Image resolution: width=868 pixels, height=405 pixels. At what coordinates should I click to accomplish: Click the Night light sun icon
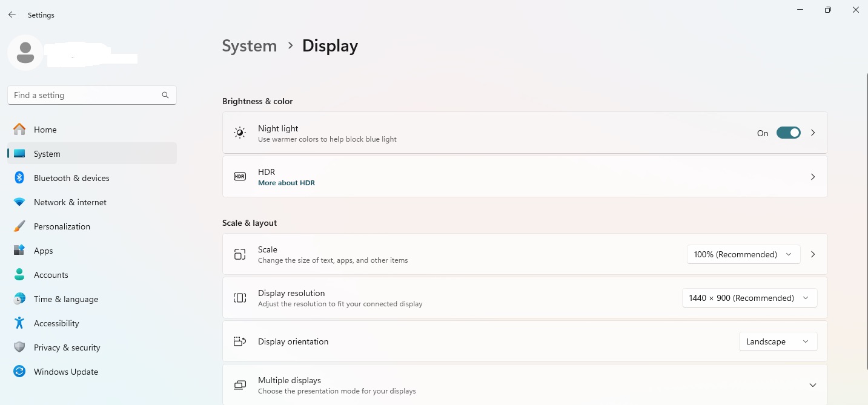coord(240,133)
